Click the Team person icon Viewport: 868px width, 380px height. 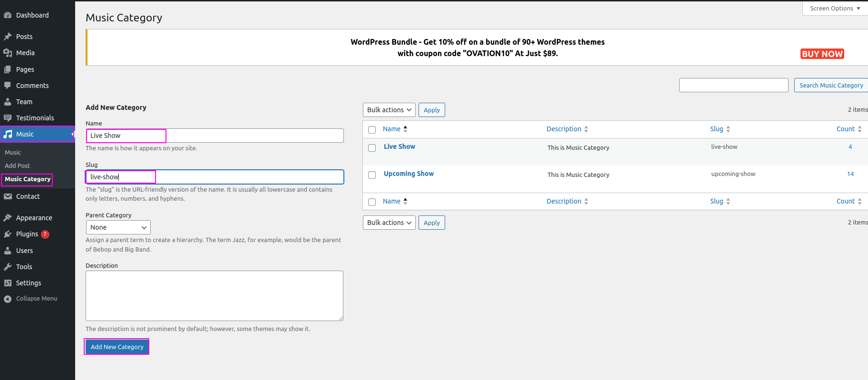coord(8,102)
